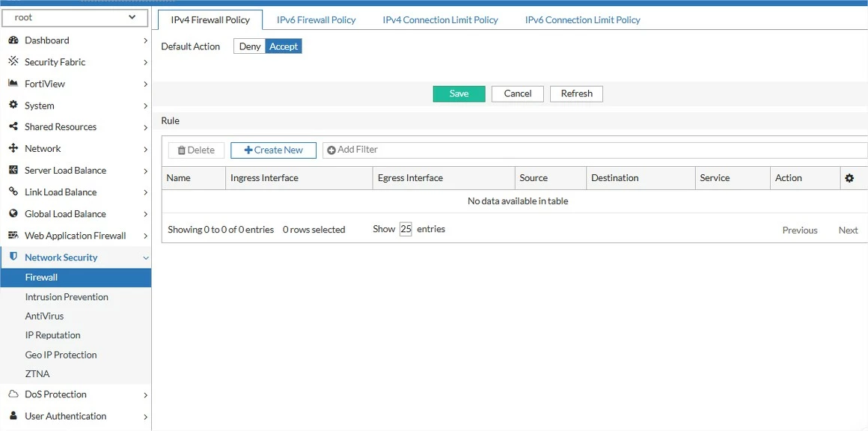This screenshot has height=431, width=868.
Task: Click the Server Load Balance icon
Action: tap(13, 170)
